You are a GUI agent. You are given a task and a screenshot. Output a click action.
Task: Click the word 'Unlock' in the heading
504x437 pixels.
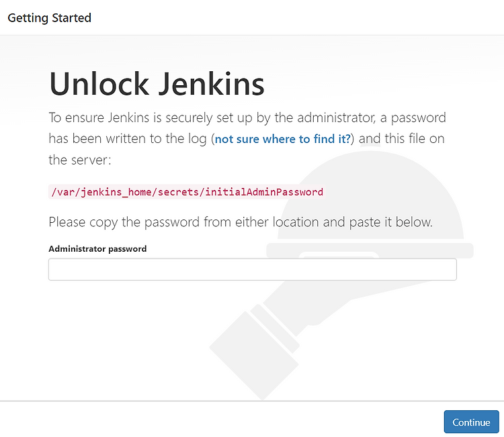[99, 84]
